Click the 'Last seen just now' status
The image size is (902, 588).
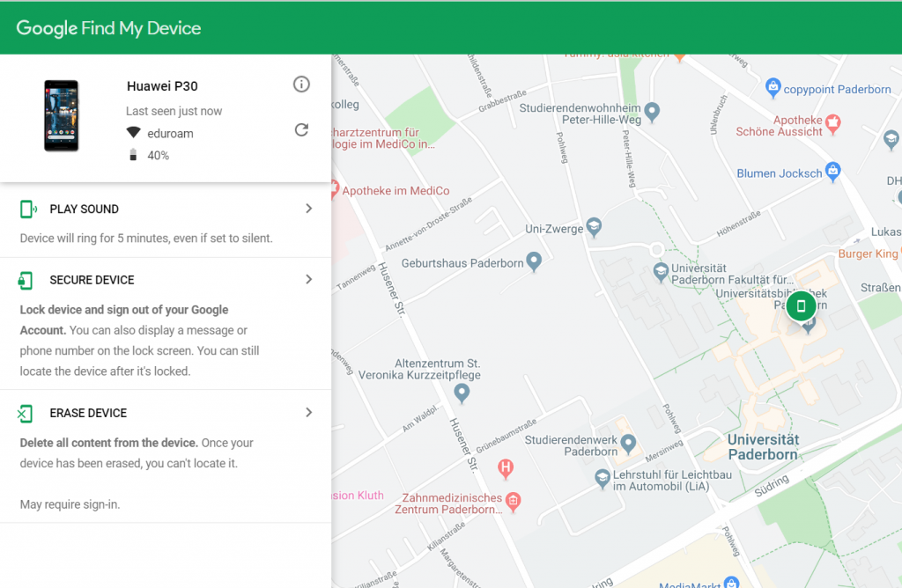pyautogui.click(x=174, y=111)
